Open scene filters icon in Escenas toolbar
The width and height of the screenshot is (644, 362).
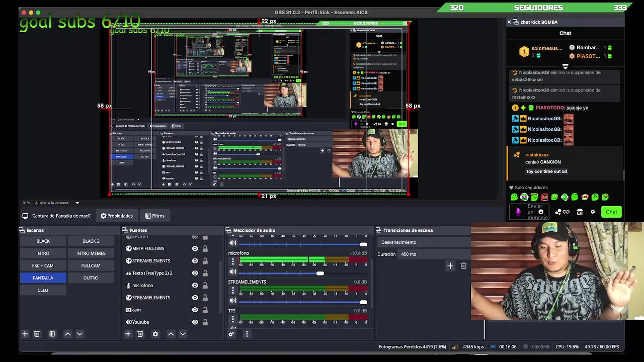click(52, 334)
